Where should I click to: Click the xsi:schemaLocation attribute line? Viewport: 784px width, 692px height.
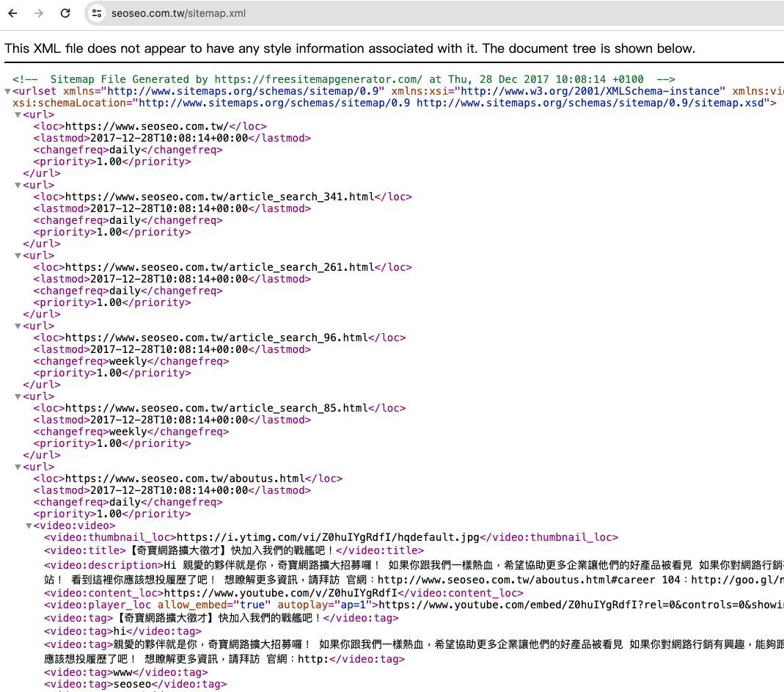pos(395,103)
